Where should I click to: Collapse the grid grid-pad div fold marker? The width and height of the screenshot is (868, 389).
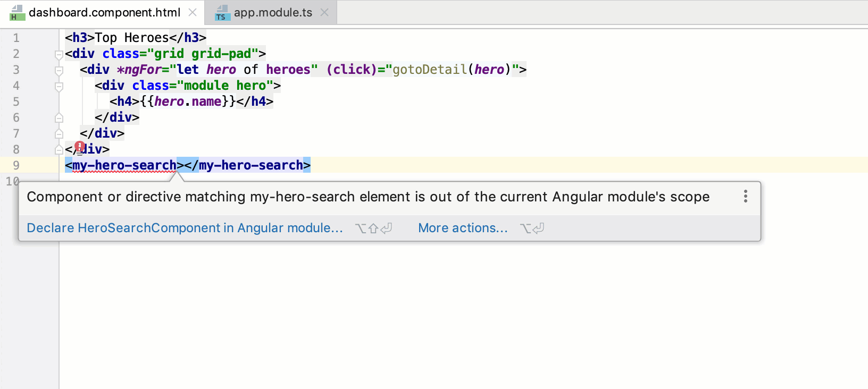(x=59, y=54)
